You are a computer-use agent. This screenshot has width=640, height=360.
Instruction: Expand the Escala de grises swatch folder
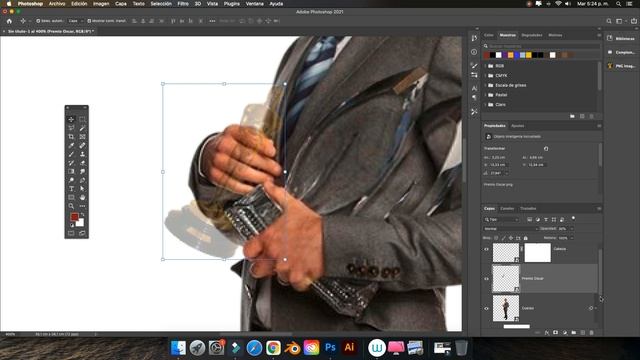(x=486, y=85)
